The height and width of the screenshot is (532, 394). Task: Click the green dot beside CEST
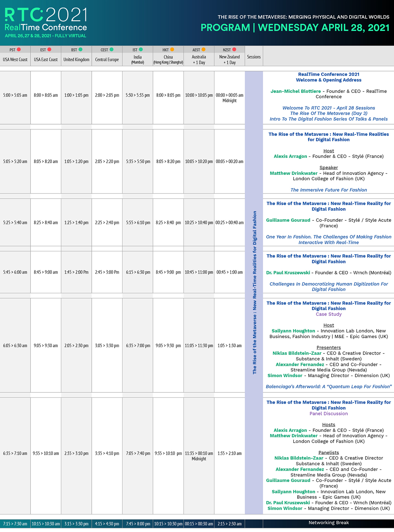pyautogui.click(x=111, y=50)
